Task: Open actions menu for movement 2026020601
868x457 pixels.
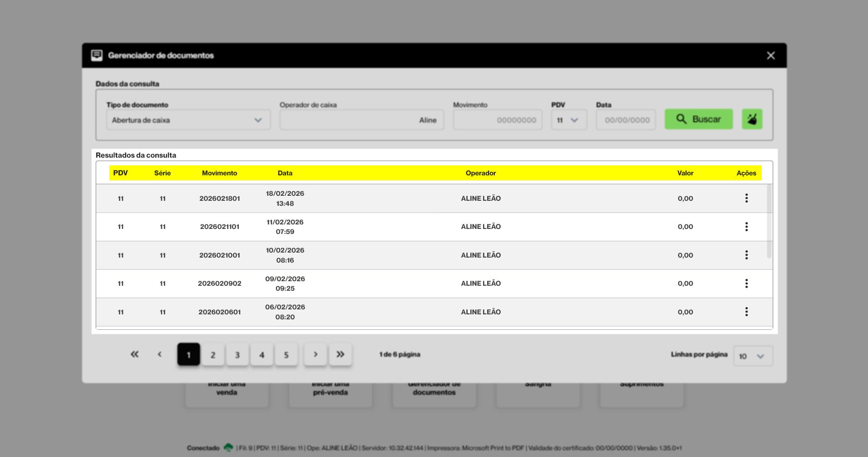Action: pyautogui.click(x=746, y=312)
